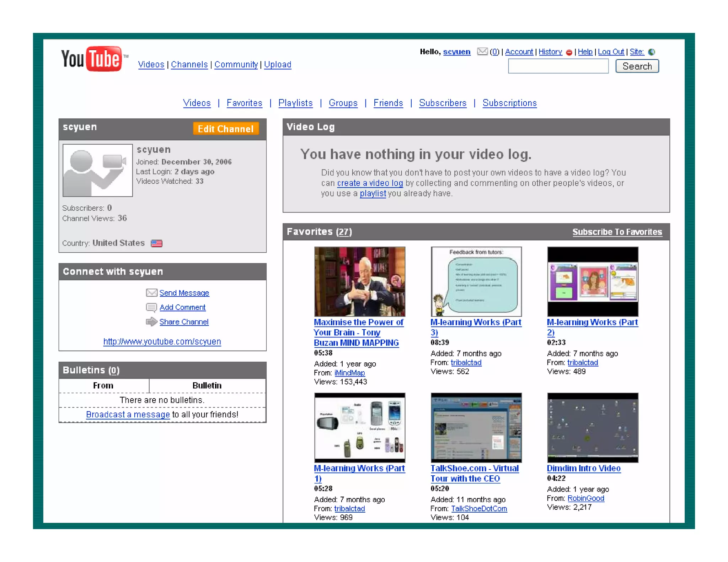The width and height of the screenshot is (728, 562).
Task: Go to the channel Videos tab link
Action: point(197,103)
